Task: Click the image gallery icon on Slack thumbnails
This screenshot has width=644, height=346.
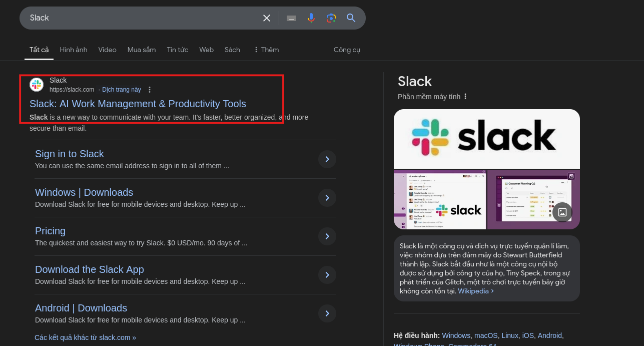Action: point(562,212)
